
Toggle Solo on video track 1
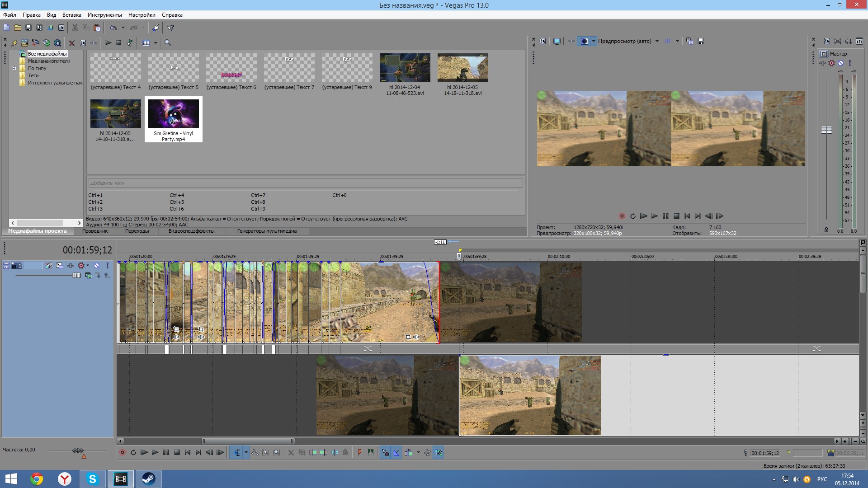[x=107, y=266]
